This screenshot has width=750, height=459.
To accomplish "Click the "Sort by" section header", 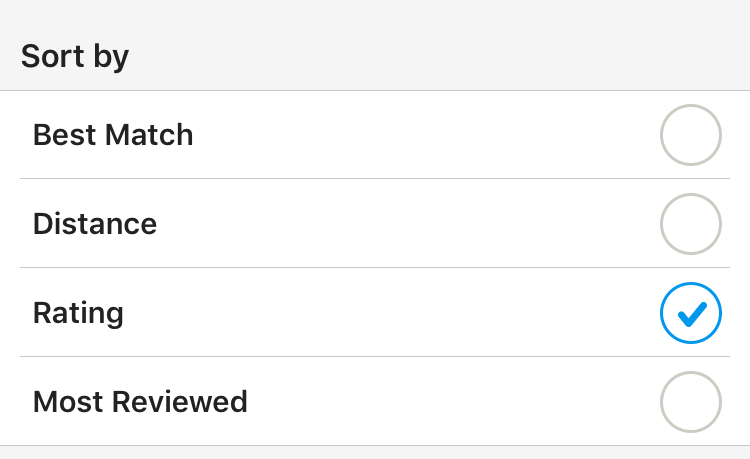I will (x=75, y=56).
